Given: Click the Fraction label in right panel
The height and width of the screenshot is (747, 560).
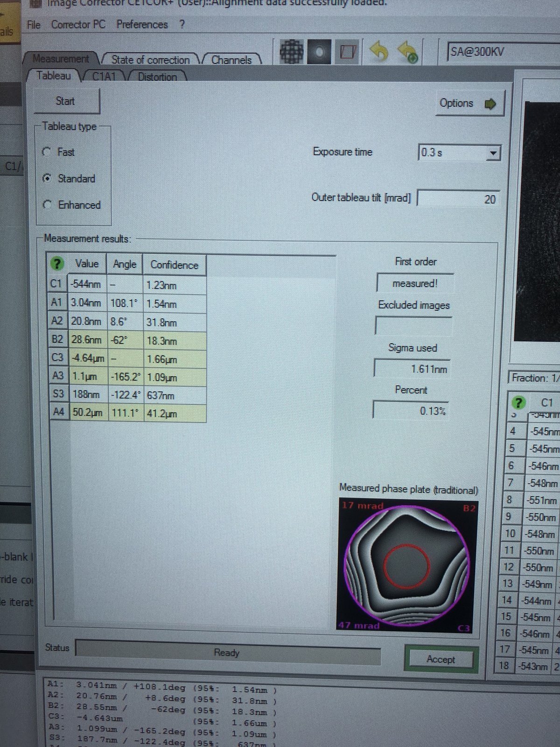Looking at the screenshot, I should click(x=535, y=378).
